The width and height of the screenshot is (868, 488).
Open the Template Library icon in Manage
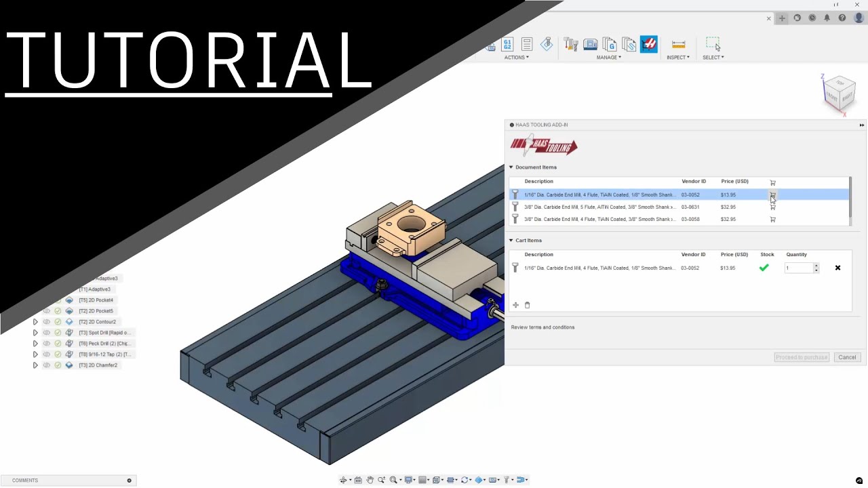(629, 45)
